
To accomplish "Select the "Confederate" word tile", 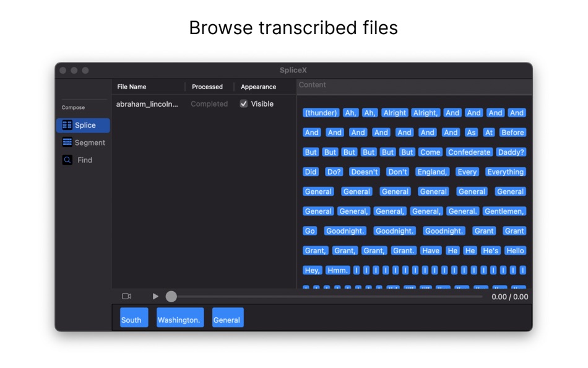I will pyautogui.click(x=469, y=152).
